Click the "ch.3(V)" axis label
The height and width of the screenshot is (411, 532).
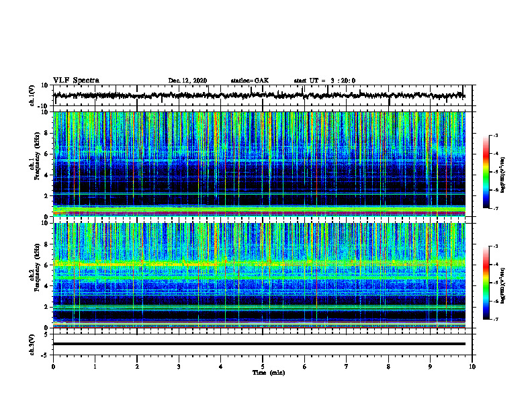[32, 345]
